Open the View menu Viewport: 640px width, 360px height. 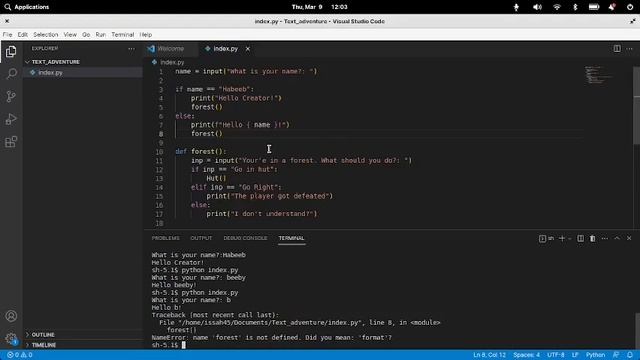pyautogui.click(x=70, y=35)
